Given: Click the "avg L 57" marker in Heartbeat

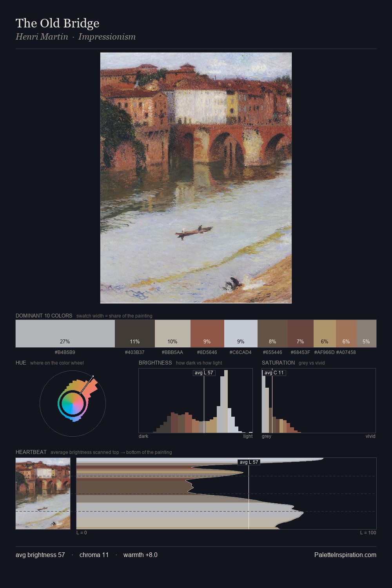Looking at the screenshot, I should point(249,462).
